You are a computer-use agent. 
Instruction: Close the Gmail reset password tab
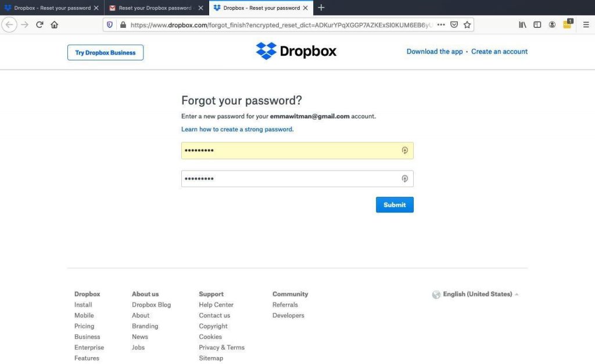pos(200,8)
